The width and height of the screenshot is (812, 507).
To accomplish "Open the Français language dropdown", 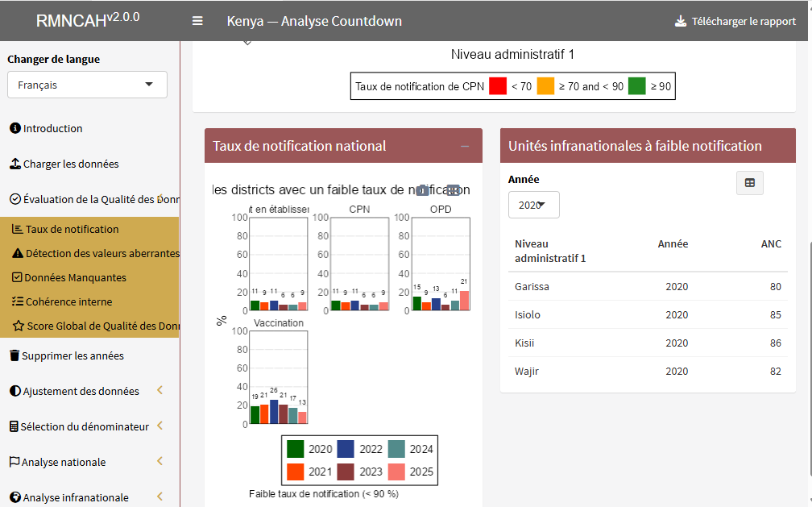I will pos(87,85).
